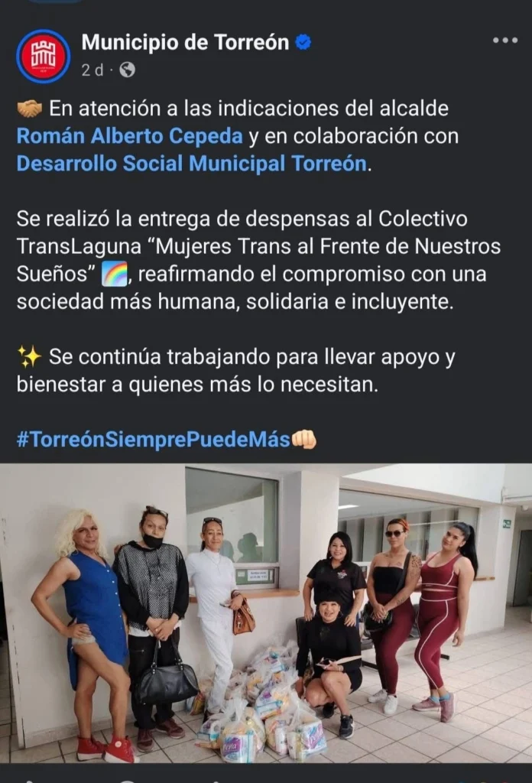Open the 2 d post timestamp

(92, 70)
